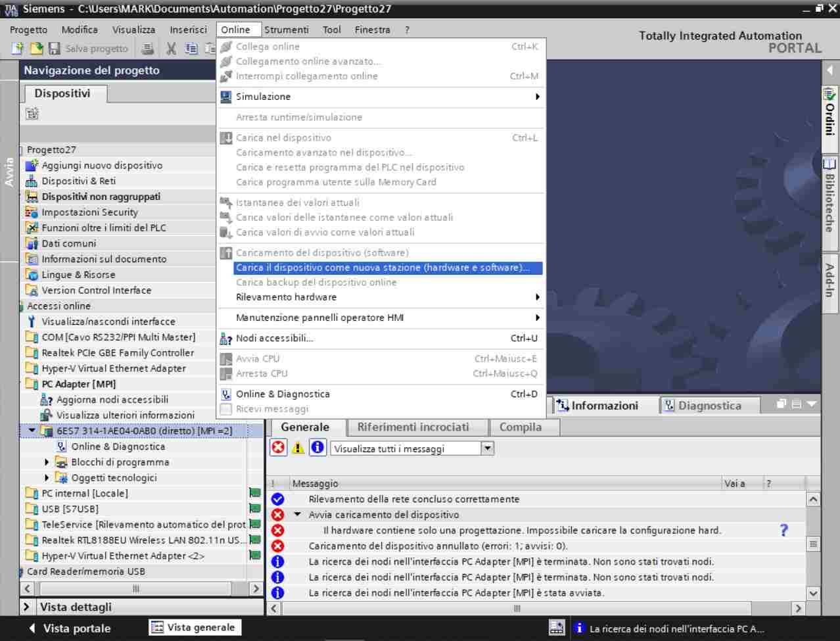Collapse the Avvia caricamento del dispositivo message

coord(297,515)
